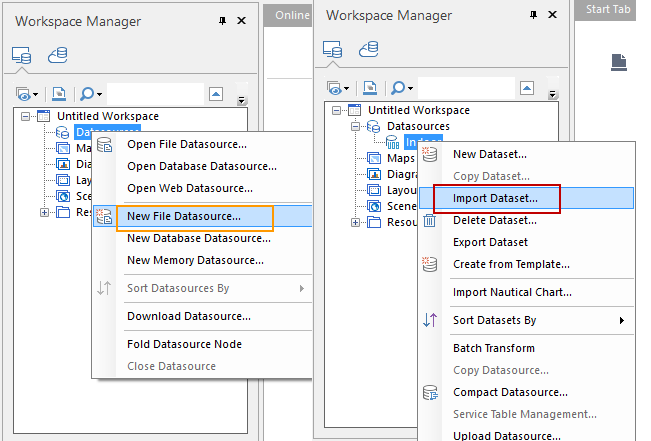The image size is (651, 441).
Task: Click the locate button in left panel toolbar
Action: pos(58,93)
